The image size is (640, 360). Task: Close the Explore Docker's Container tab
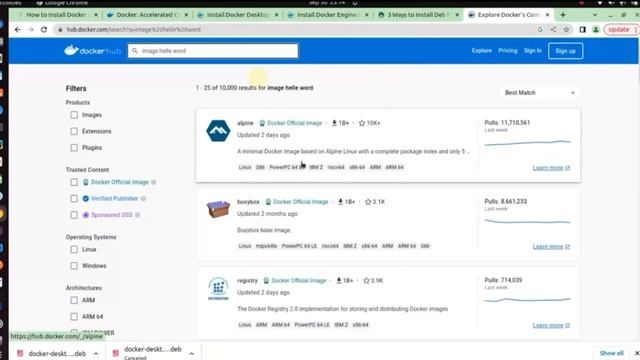(x=547, y=15)
